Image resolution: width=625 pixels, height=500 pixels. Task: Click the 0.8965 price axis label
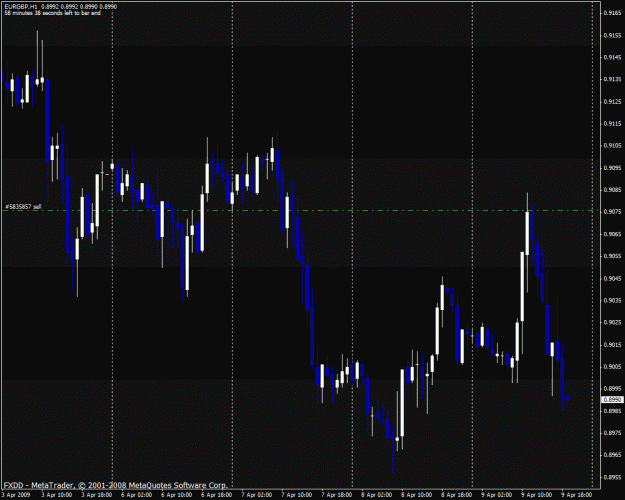[x=612, y=455]
